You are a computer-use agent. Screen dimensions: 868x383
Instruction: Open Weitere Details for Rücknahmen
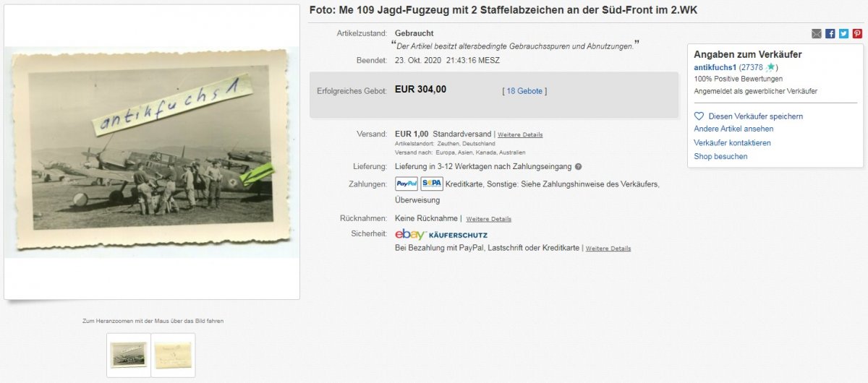pyautogui.click(x=488, y=219)
